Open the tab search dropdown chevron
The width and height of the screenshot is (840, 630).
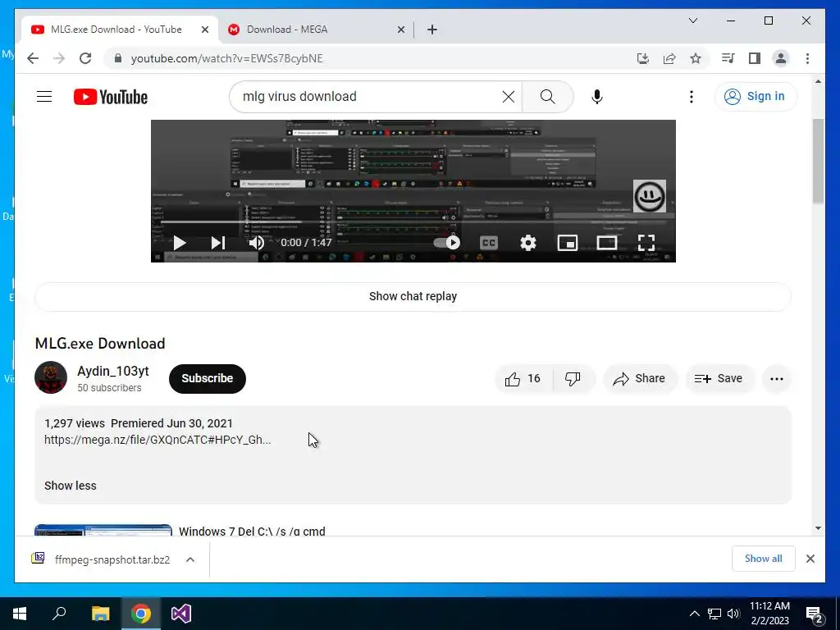(692, 21)
